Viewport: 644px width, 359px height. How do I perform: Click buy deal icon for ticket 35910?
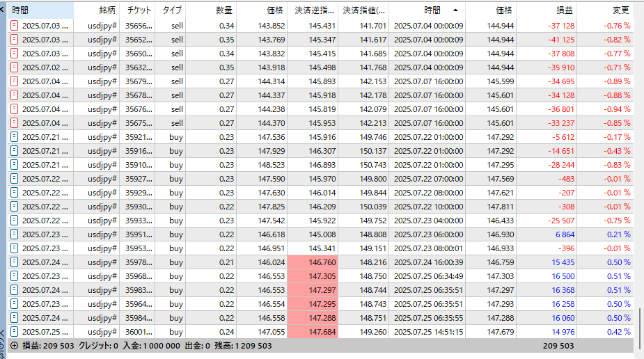[14, 165]
